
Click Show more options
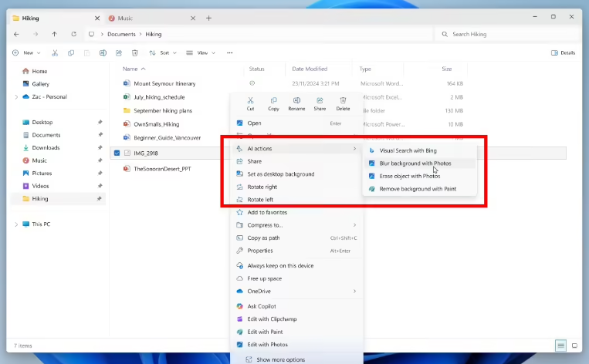coord(279,359)
